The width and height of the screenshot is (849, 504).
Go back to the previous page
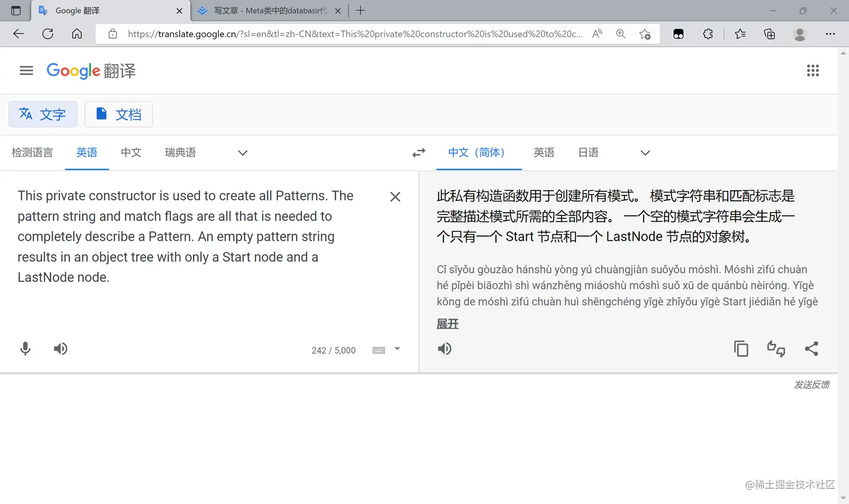point(19,34)
